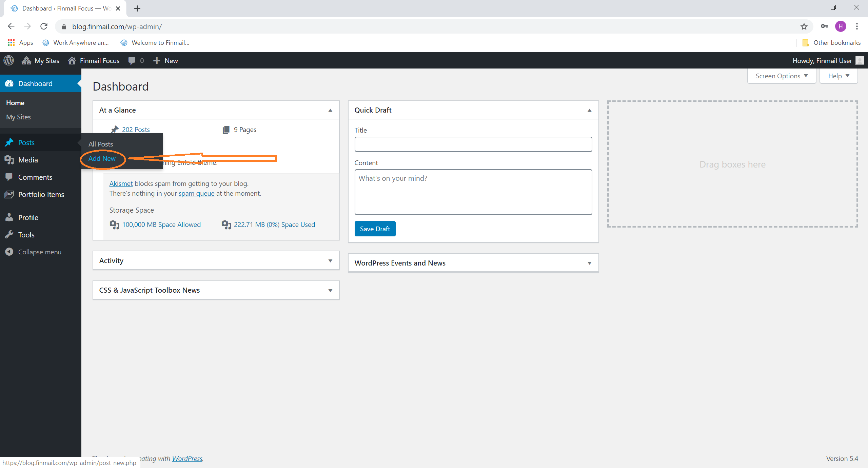Click the Profile person icon

click(x=9, y=217)
